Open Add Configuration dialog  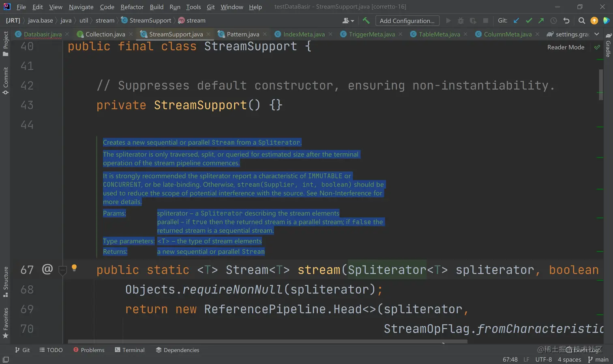(407, 21)
